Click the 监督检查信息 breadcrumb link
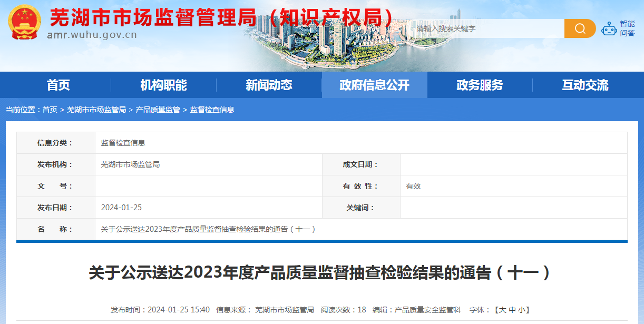Viewport: 644px width, 324px height. (x=212, y=110)
